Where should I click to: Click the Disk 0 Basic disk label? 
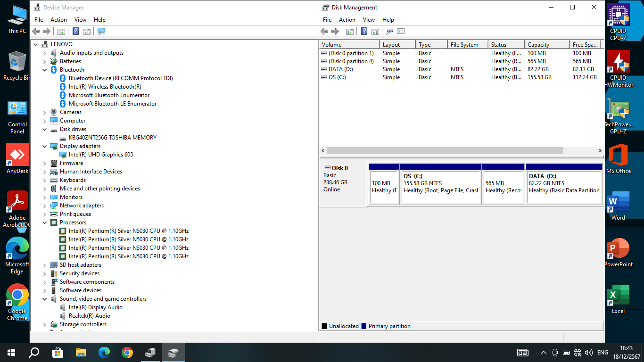point(343,184)
